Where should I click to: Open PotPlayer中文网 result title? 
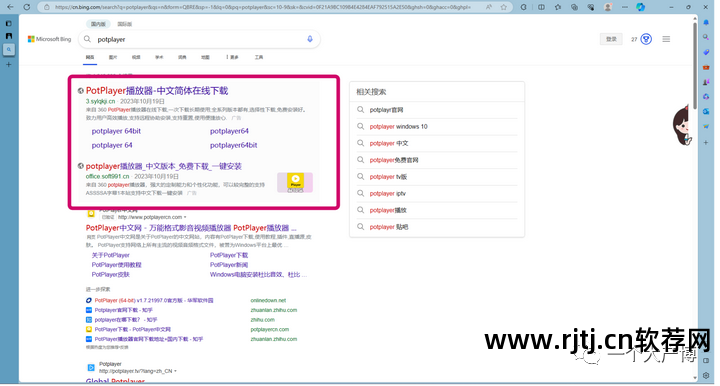[x=191, y=228]
